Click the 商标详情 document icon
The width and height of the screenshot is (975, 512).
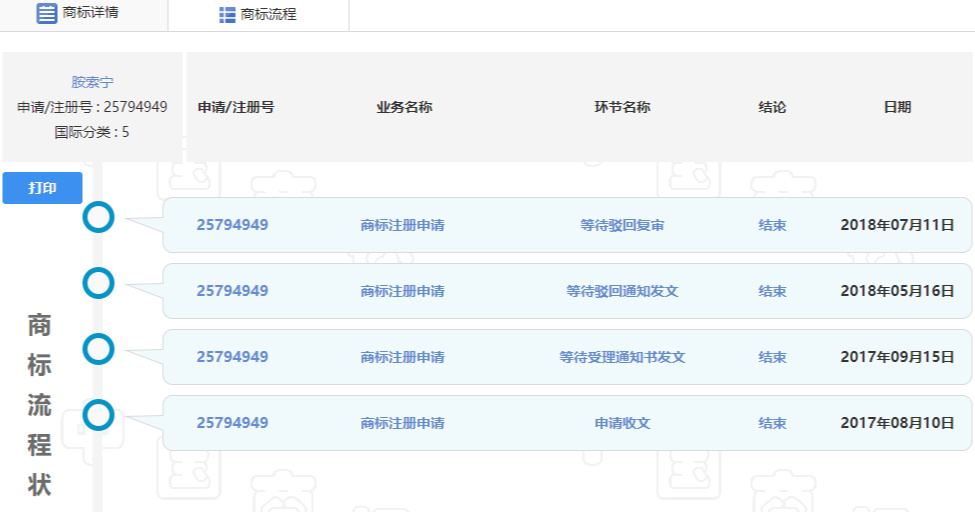click(47, 14)
